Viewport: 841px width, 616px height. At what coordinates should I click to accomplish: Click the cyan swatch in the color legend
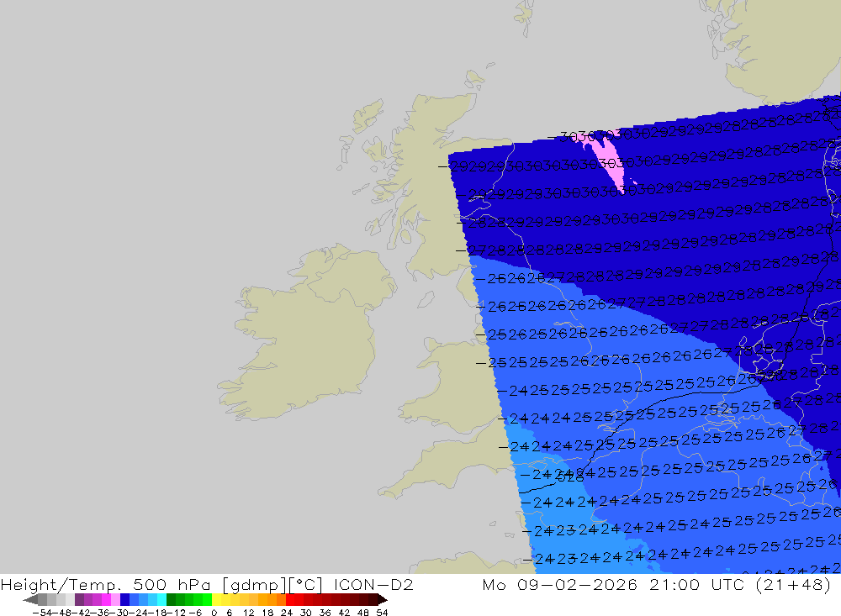point(161,600)
